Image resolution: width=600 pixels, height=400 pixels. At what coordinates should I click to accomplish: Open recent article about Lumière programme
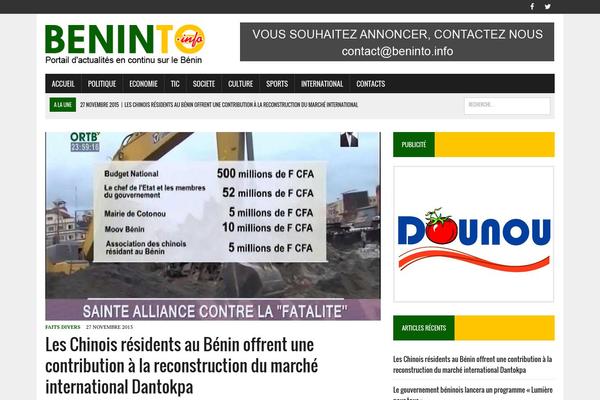[x=473, y=393]
